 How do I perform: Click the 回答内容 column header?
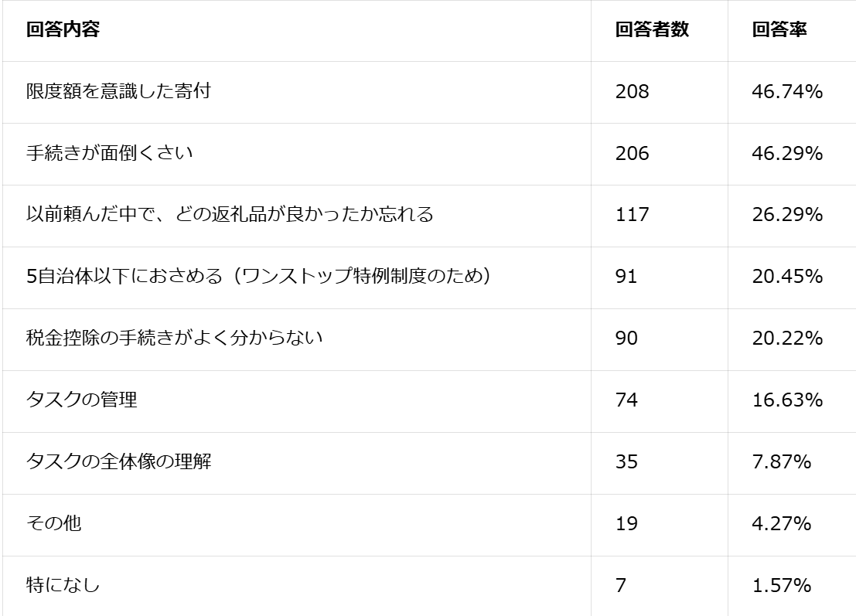click(63, 30)
